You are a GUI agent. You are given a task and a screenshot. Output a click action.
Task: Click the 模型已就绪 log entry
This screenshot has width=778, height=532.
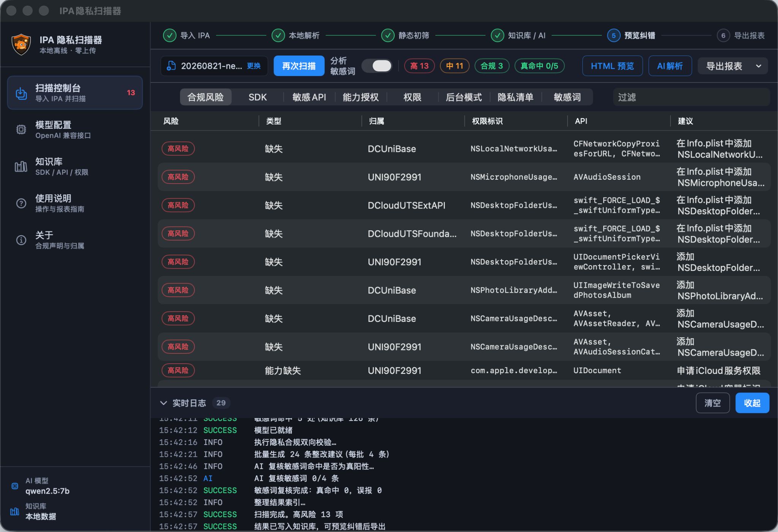point(273,430)
